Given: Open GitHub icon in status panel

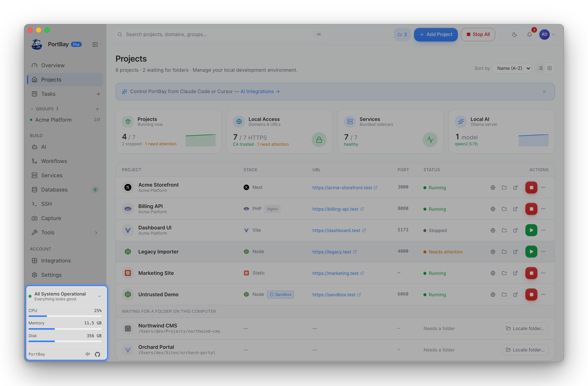Looking at the screenshot, I should (97, 354).
